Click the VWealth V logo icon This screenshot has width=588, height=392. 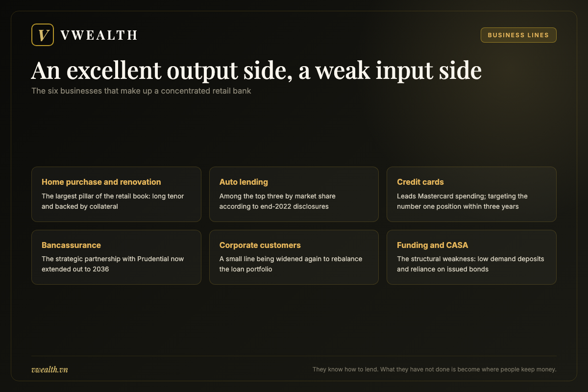tap(42, 35)
